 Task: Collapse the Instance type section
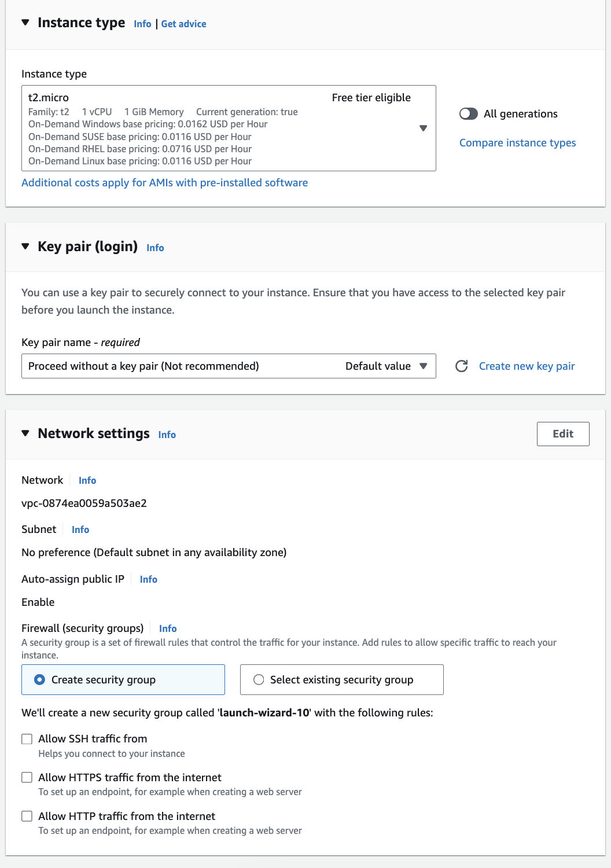25,23
